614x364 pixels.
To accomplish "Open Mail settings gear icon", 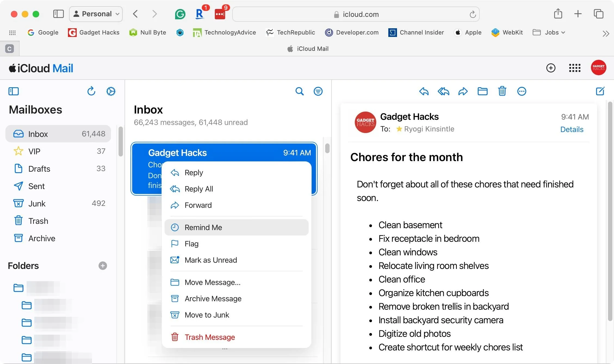I will (x=111, y=91).
